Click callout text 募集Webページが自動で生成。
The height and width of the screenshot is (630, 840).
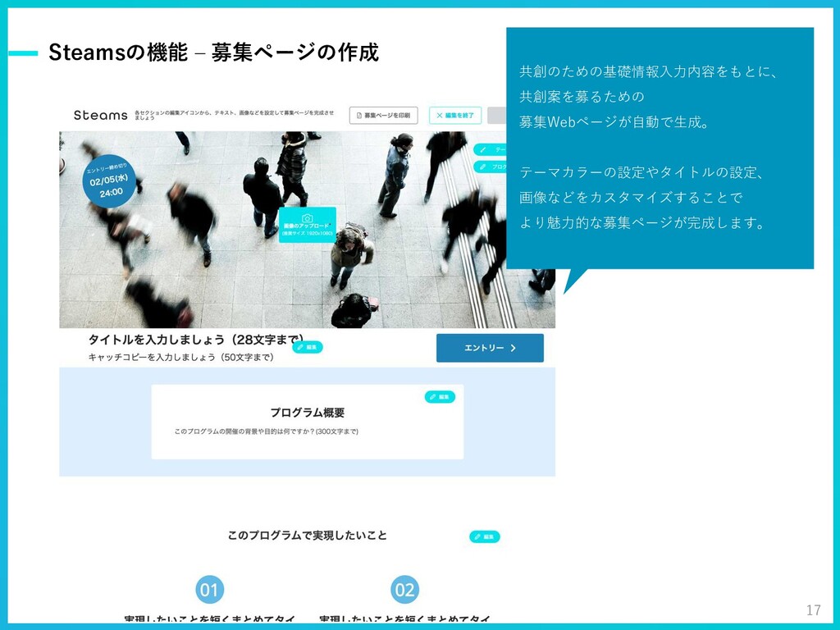click(x=614, y=122)
